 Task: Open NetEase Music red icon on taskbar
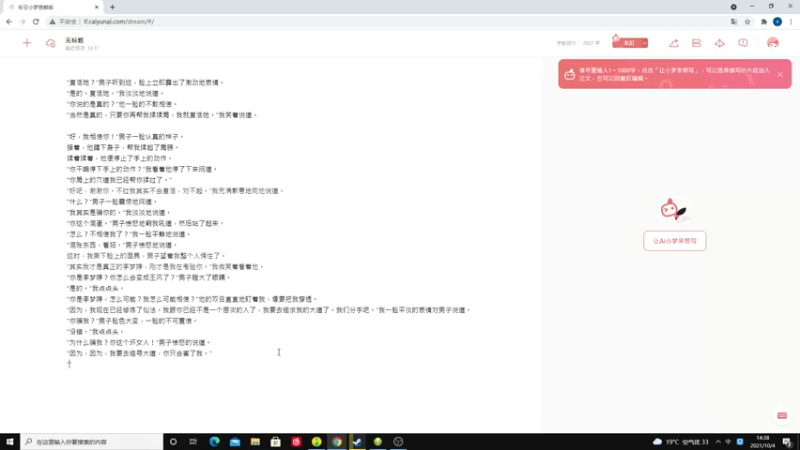pos(296,441)
